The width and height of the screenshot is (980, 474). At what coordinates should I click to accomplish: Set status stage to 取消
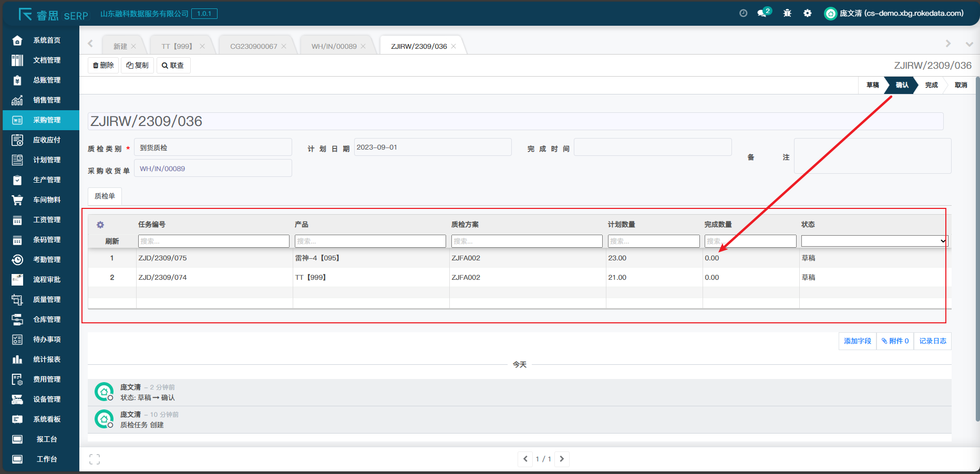click(x=961, y=85)
